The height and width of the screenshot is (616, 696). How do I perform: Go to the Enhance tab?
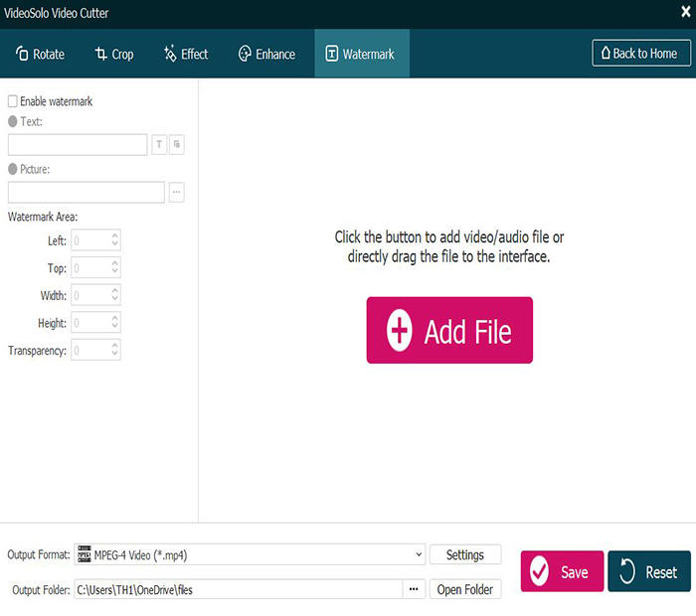pos(266,54)
